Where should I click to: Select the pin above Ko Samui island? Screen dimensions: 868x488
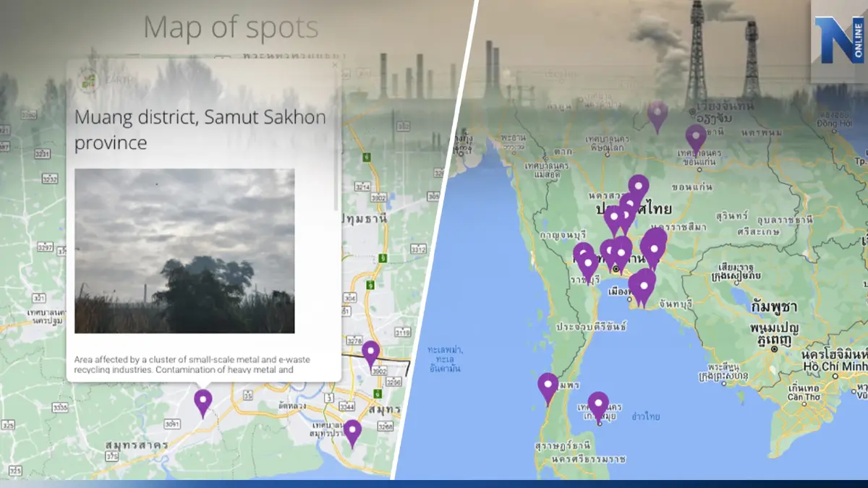click(598, 407)
